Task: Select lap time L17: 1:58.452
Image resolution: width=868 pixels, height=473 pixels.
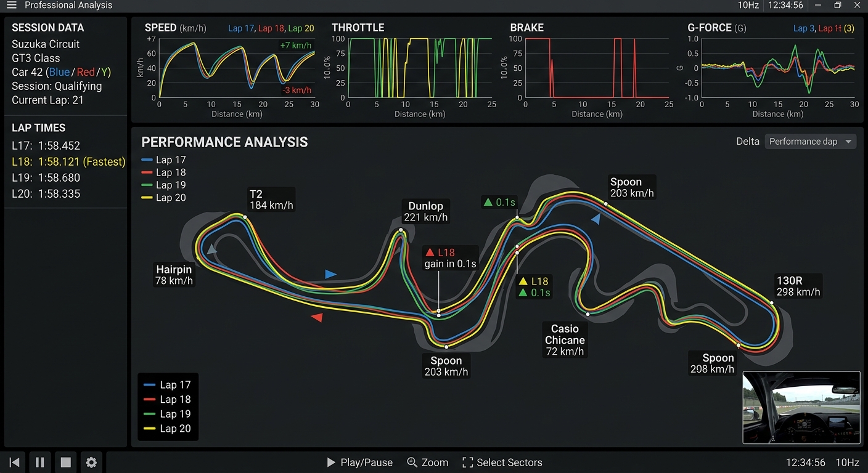Action: click(x=46, y=146)
